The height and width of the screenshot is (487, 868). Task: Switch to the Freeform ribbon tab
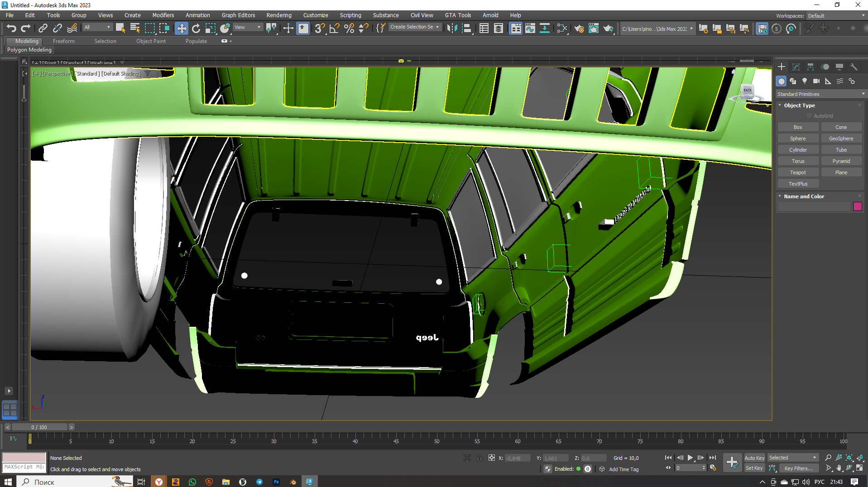click(63, 41)
